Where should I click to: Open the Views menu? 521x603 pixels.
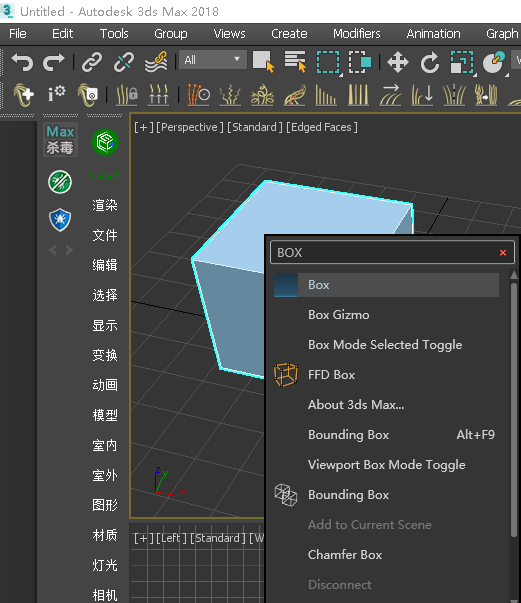tap(230, 33)
